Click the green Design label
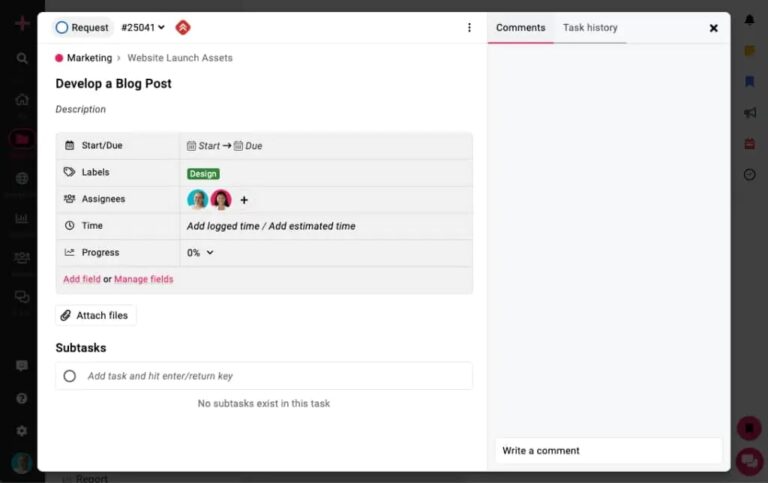Viewport: 768px width, 483px height. click(x=203, y=174)
